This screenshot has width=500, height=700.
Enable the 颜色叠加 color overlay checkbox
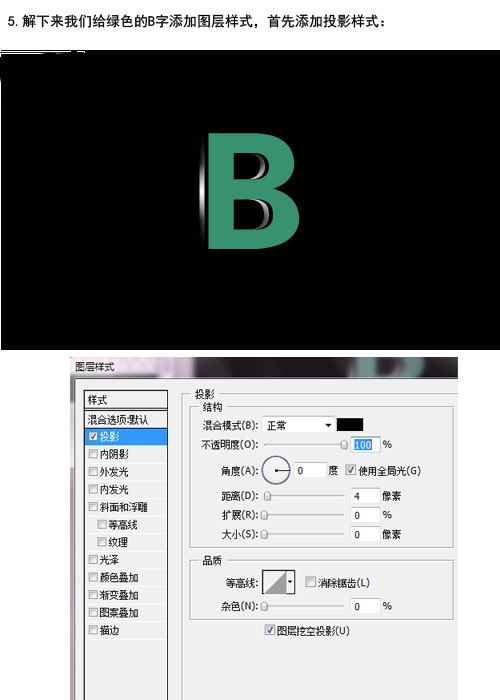coord(93,577)
